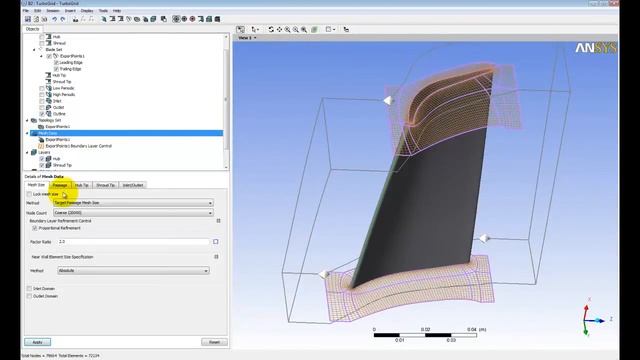Collapse Near Wall Element Size Specification section

coord(216,257)
